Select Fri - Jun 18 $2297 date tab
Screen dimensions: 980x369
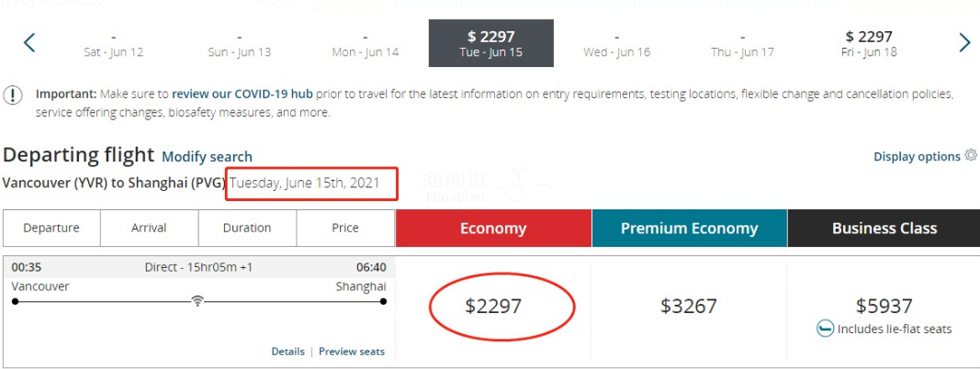[x=869, y=44]
